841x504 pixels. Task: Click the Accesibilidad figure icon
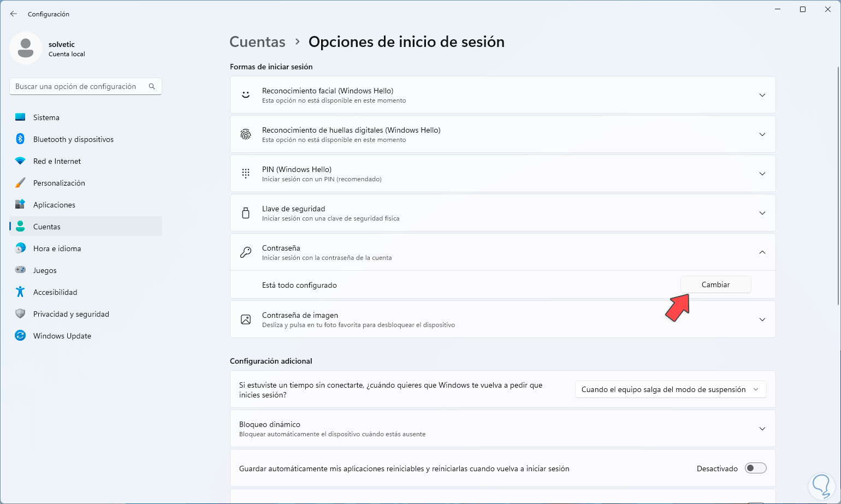(20, 292)
